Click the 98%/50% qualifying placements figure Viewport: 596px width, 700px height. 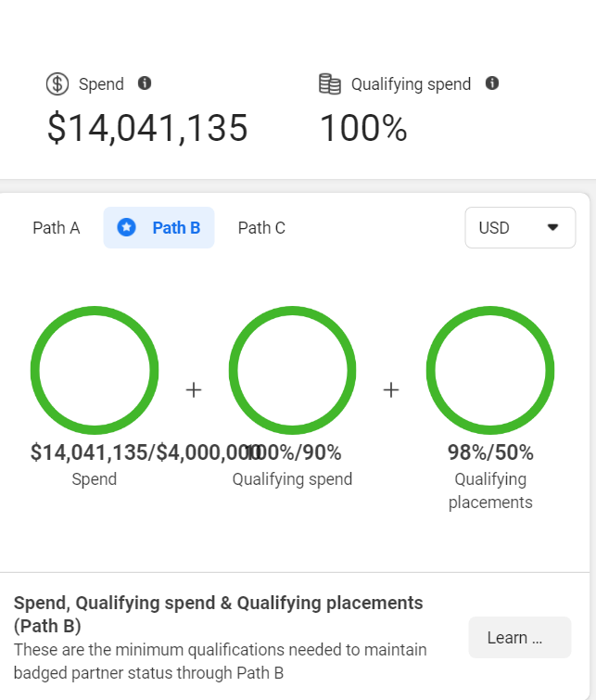click(490, 452)
